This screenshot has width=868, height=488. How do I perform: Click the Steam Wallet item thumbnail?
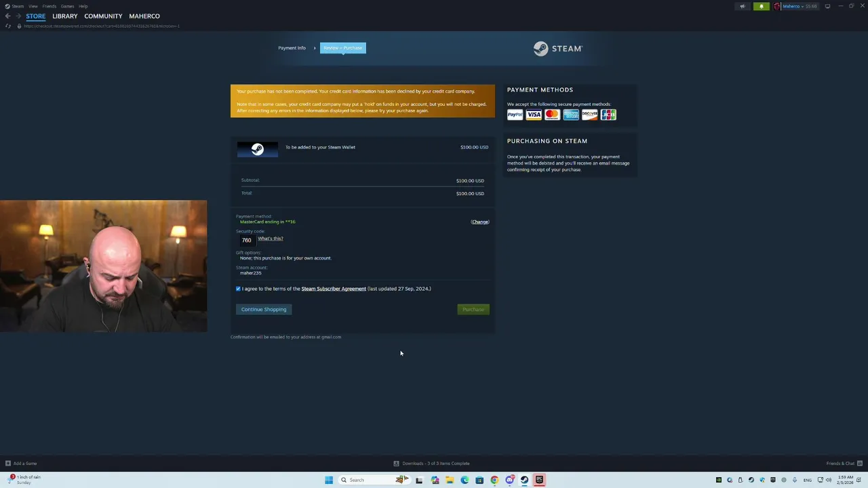pos(257,150)
